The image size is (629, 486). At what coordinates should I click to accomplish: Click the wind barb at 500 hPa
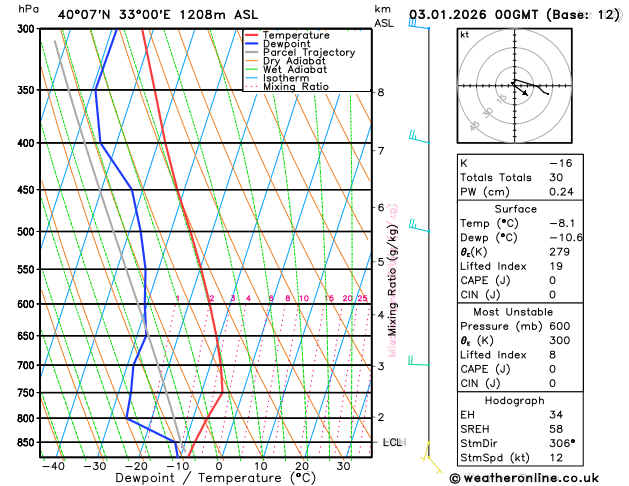click(419, 225)
